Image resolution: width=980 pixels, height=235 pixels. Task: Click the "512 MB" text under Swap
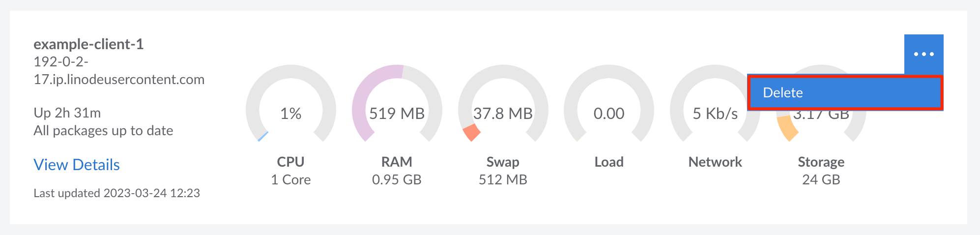(503, 179)
